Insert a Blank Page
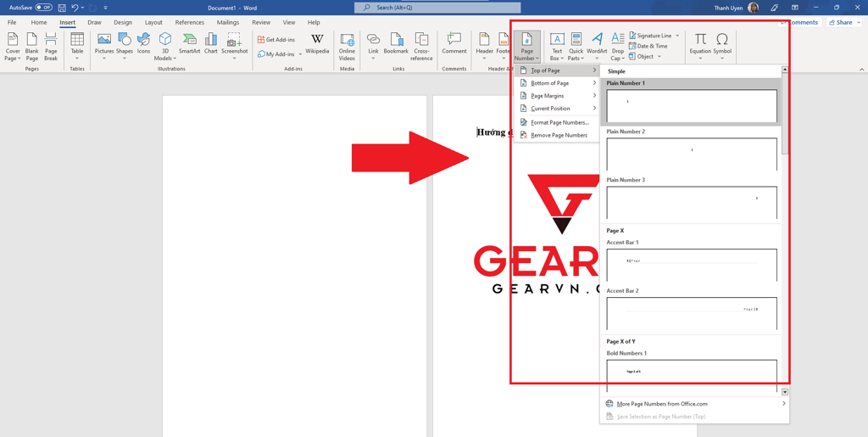This screenshot has width=868, height=437. [31, 47]
